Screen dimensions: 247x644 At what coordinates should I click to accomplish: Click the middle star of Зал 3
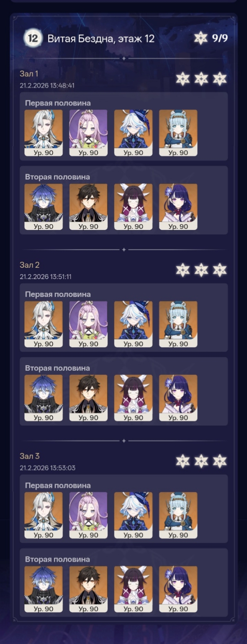(201, 461)
